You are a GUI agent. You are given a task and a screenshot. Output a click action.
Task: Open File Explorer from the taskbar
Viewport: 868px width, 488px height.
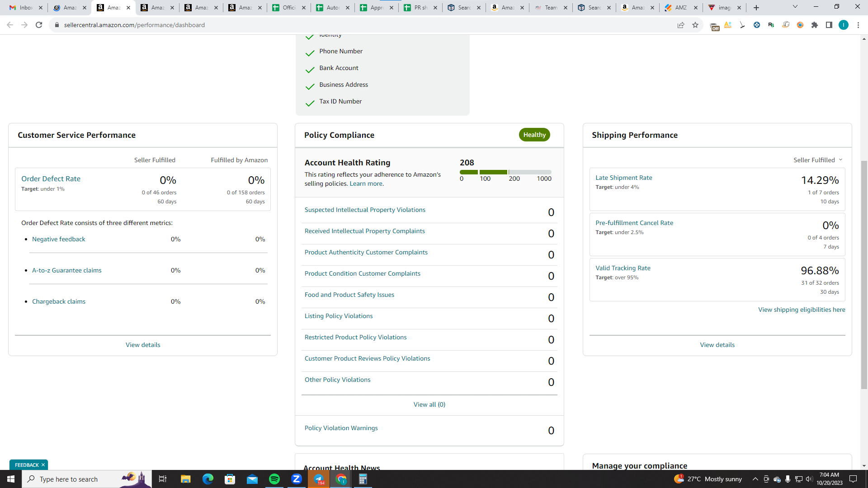(186, 479)
